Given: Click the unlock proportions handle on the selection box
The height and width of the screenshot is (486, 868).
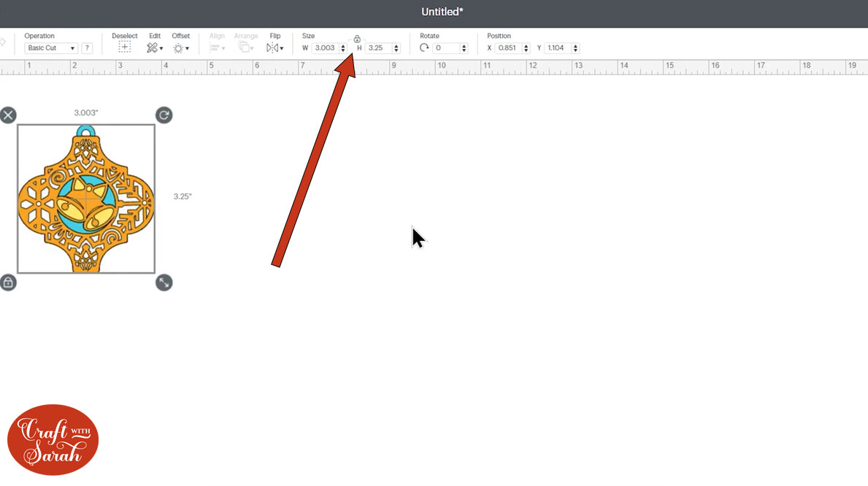Looking at the screenshot, I should [x=8, y=283].
